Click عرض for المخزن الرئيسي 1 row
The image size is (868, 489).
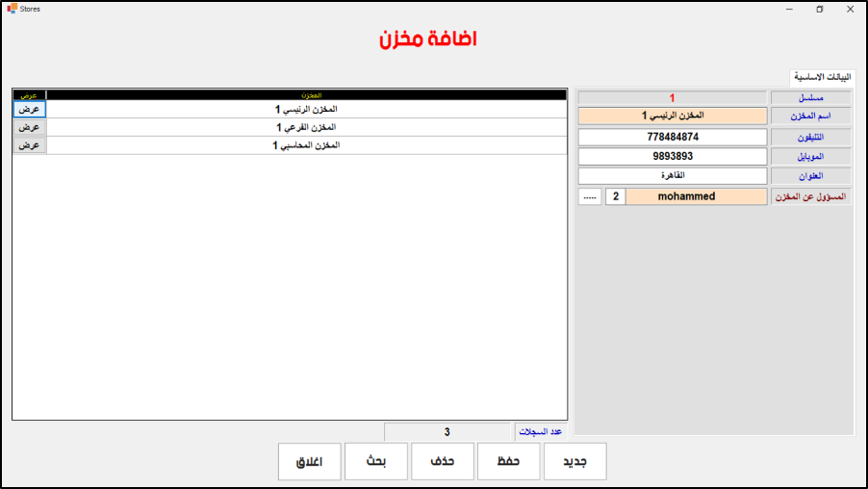click(29, 110)
